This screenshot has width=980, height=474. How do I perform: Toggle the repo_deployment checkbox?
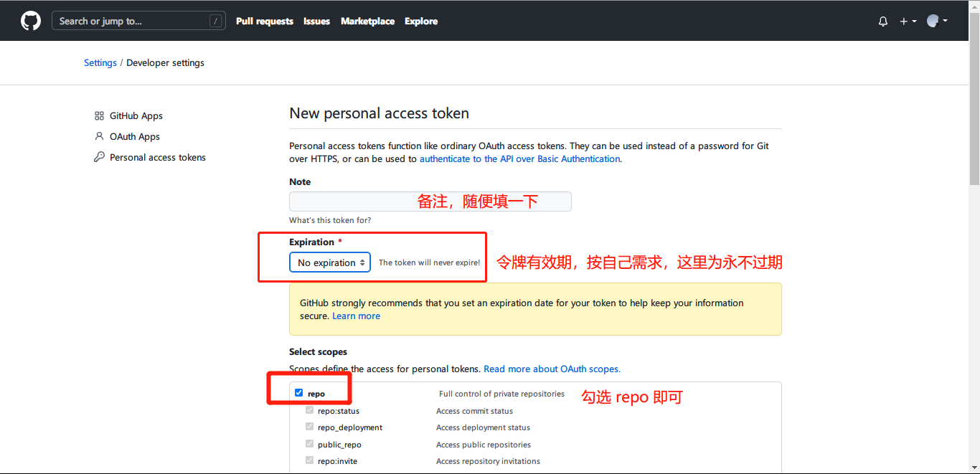coord(310,427)
